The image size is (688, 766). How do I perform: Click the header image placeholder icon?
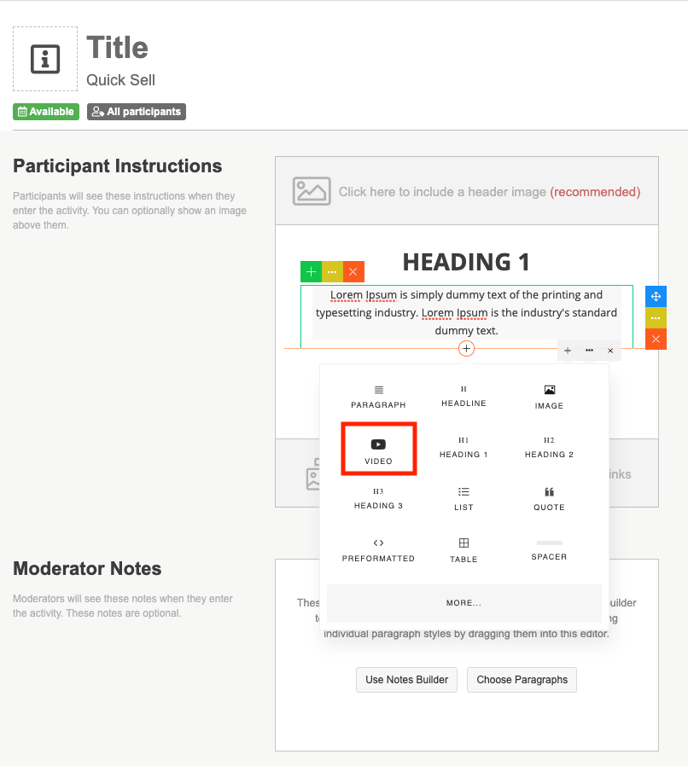tap(311, 191)
